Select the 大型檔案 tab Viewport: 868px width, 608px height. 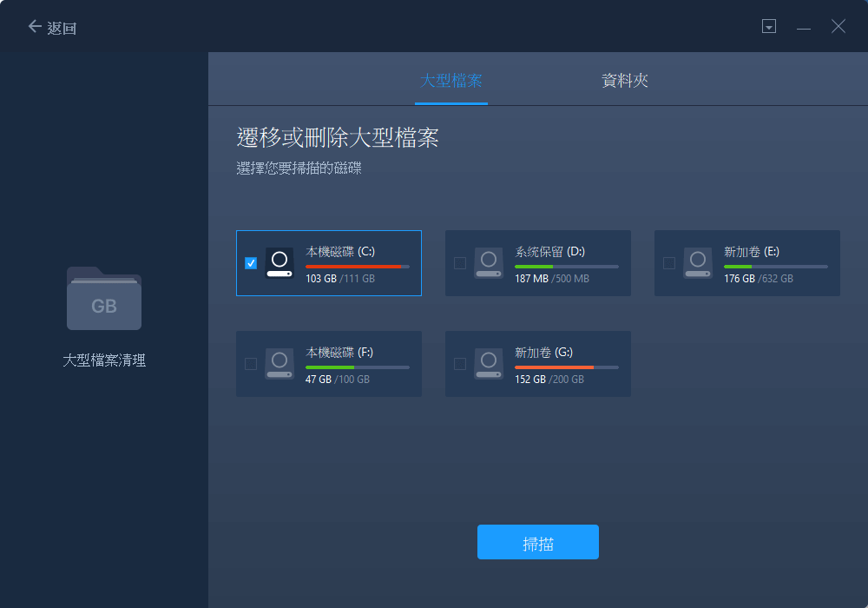[x=450, y=78]
